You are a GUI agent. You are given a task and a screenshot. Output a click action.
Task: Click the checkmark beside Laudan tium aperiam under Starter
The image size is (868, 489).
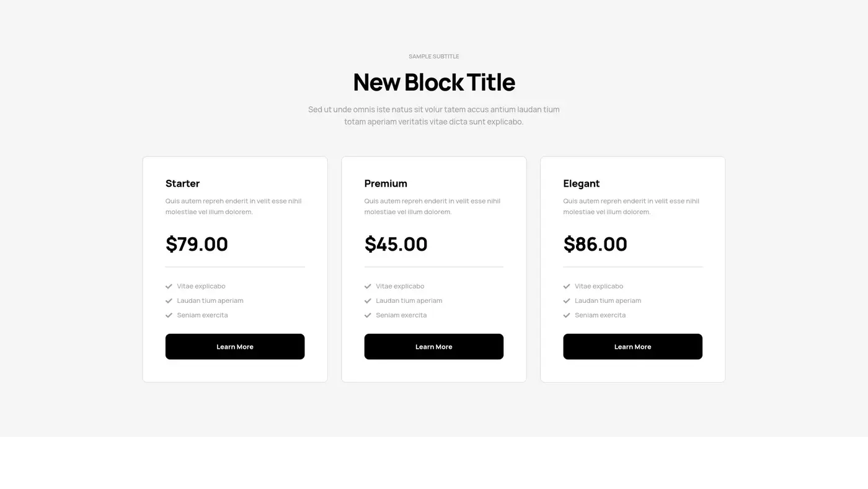click(168, 300)
